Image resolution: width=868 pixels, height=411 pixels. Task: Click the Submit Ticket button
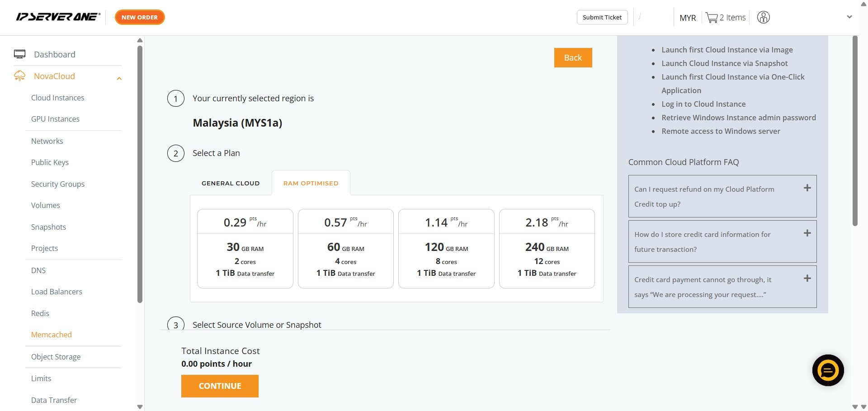[602, 17]
